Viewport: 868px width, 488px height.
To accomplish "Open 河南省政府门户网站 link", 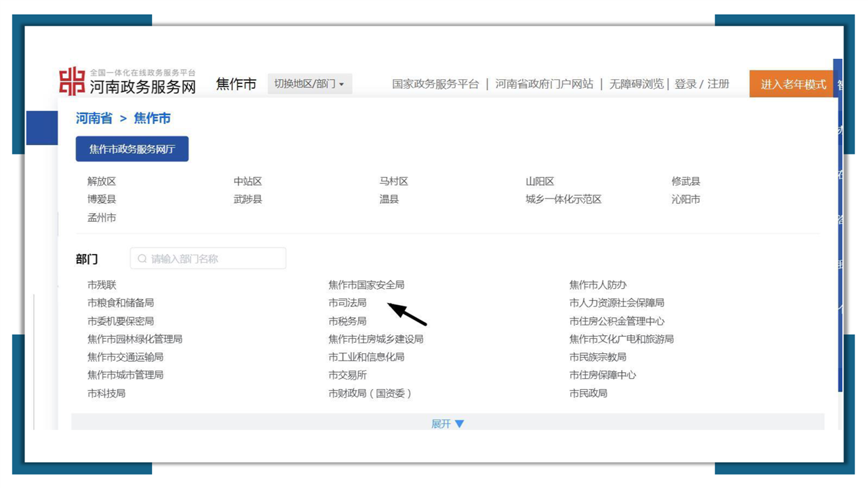I will click(x=544, y=84).
